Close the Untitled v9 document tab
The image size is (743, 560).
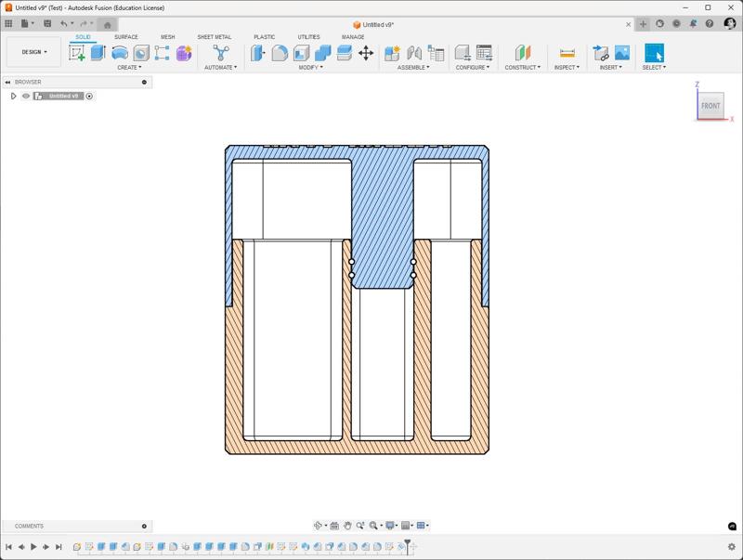pyautogui.click(x=629, y=24)
